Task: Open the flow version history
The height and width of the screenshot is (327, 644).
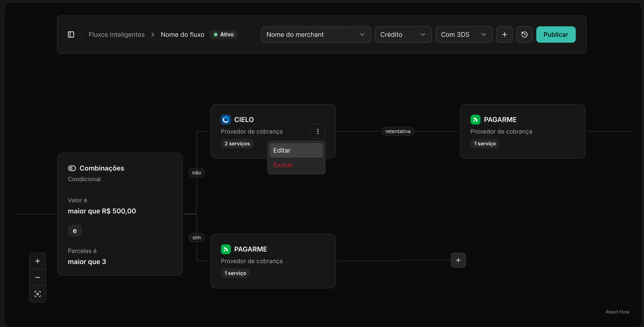Action: coord(524,35)
